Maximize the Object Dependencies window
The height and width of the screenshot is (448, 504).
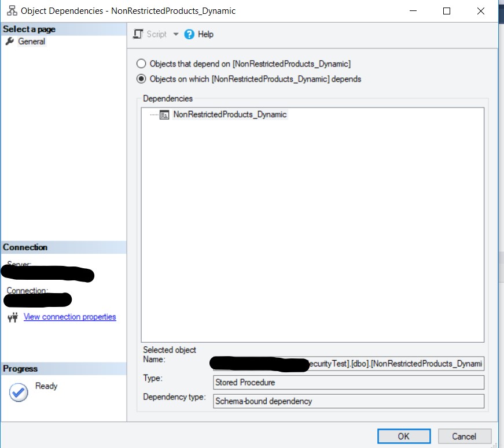coord(446,11)
